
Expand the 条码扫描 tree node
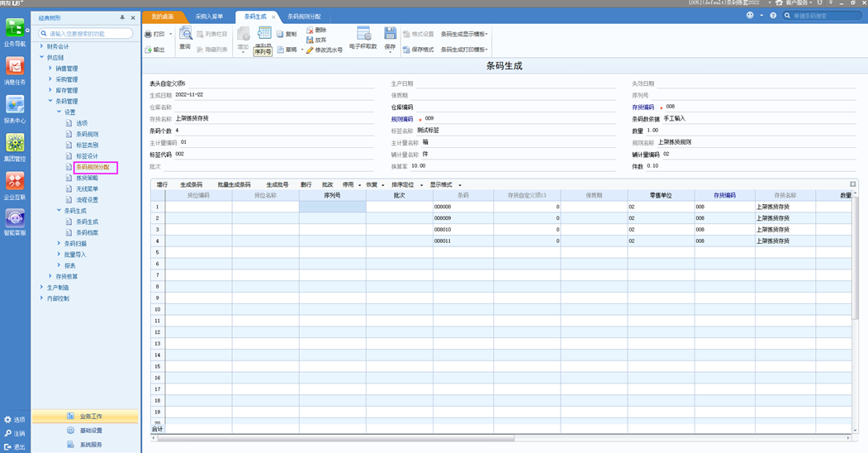[x=59, y=243]
